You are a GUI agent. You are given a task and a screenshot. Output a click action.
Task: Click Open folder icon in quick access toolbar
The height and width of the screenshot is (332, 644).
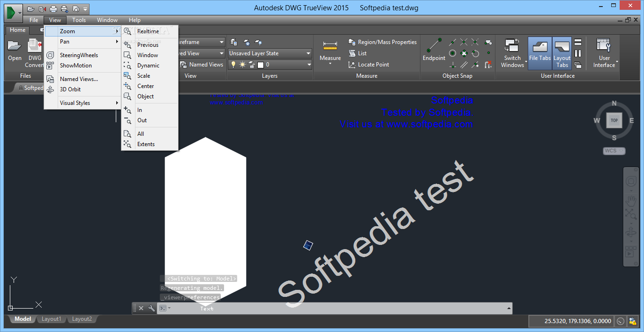tap(31, 9)
